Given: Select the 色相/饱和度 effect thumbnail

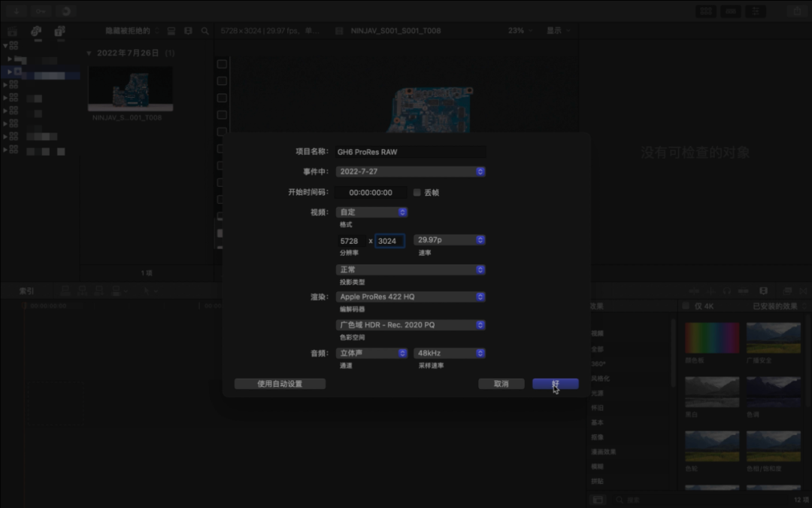Looking at the screenshot, I should point(773,446).
